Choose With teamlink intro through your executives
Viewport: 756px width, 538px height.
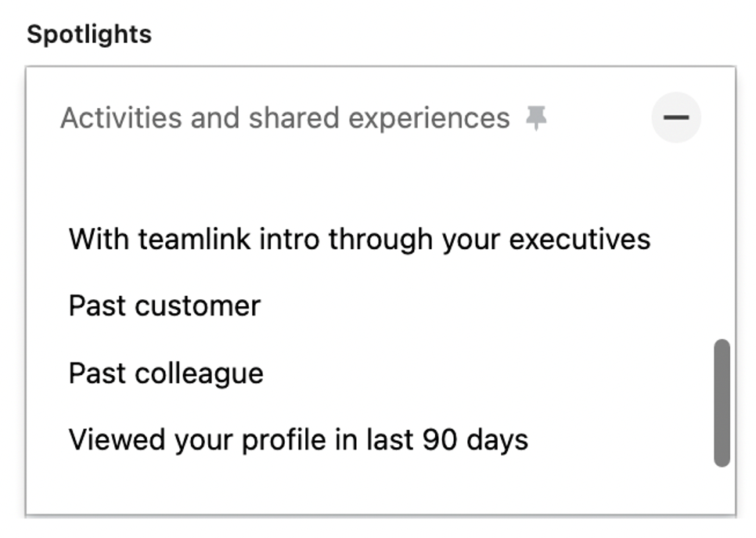360,240
